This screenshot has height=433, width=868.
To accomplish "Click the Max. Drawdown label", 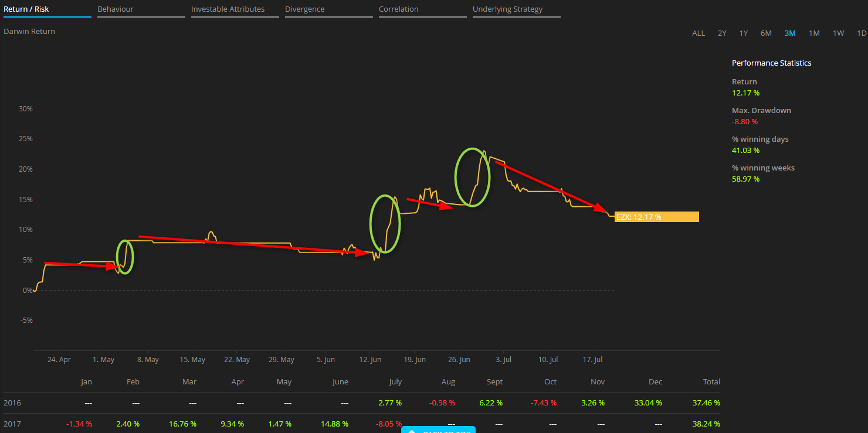I will [x=762, y=110].
